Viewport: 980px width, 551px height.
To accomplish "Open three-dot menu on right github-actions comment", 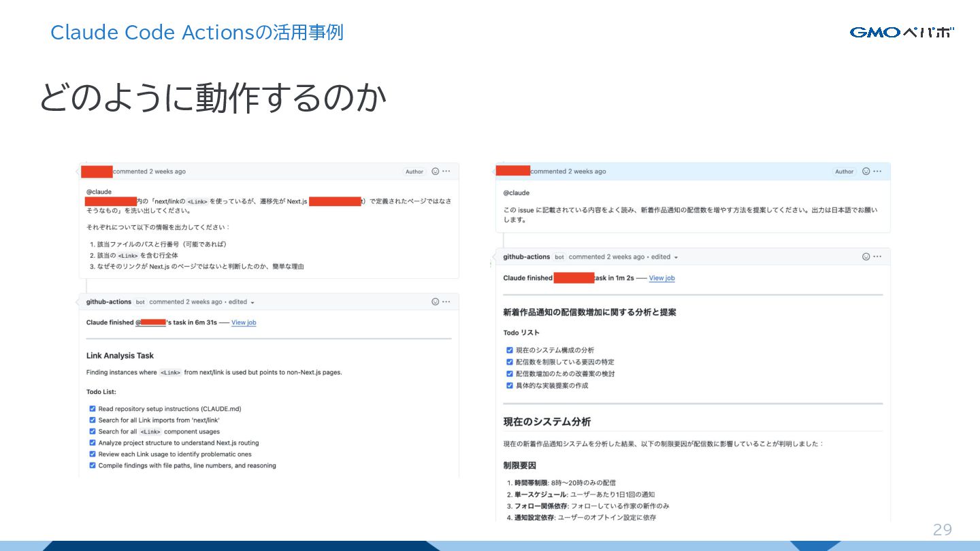I will click(x=877, y=256).
